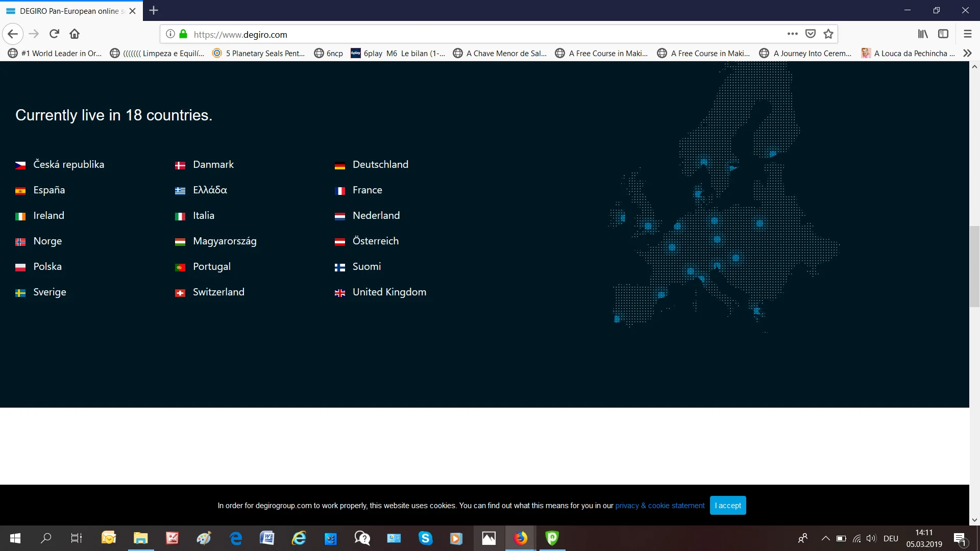The image size is (980, 551).
Task: Open the Windows Start menu
Action: point(15,538)
